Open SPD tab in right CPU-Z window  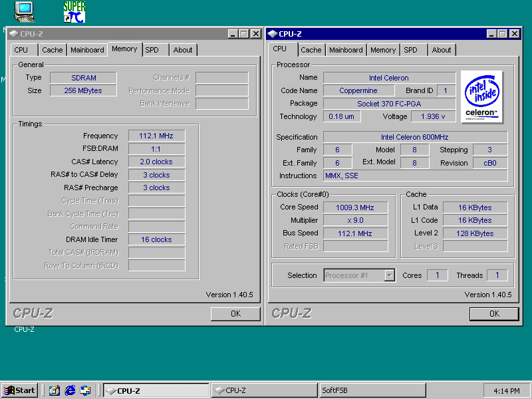click(x=414, y=50)
